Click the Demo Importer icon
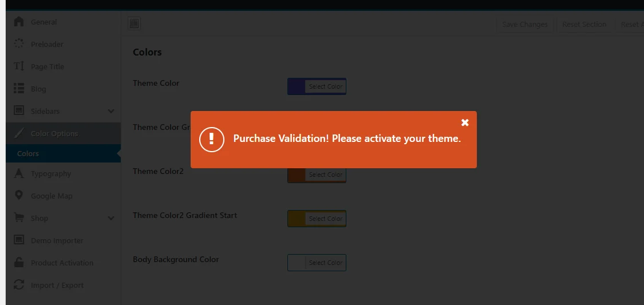644x305 pixels. click(x=19, y=240)
